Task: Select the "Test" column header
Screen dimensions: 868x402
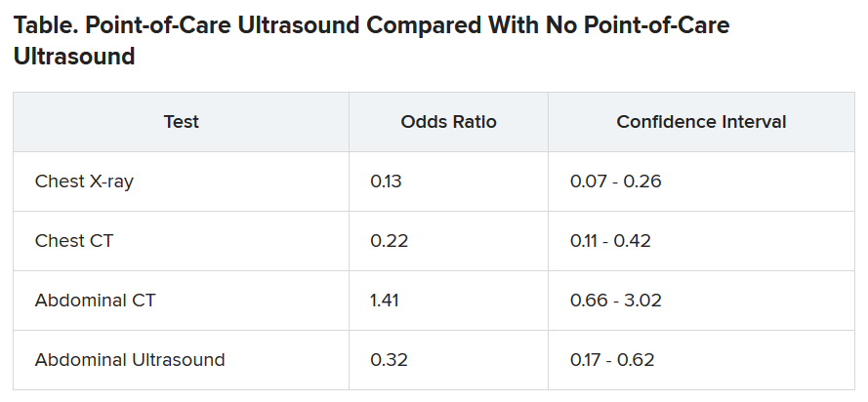Action: [x=182, y=122]
